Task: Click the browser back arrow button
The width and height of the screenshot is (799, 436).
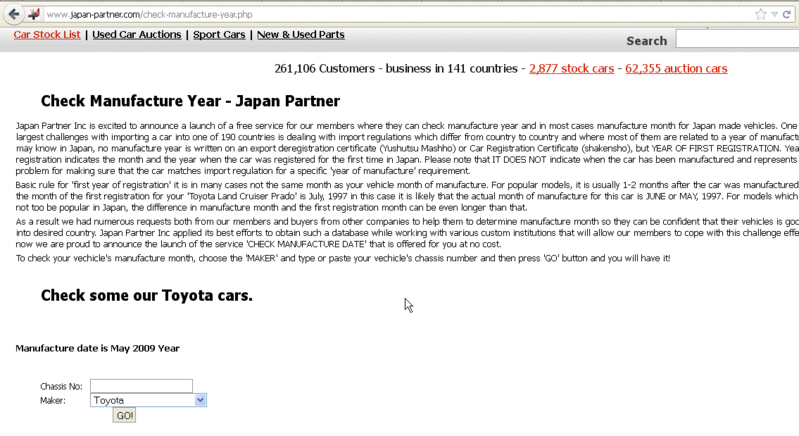Action: click(x=14, y=14)
